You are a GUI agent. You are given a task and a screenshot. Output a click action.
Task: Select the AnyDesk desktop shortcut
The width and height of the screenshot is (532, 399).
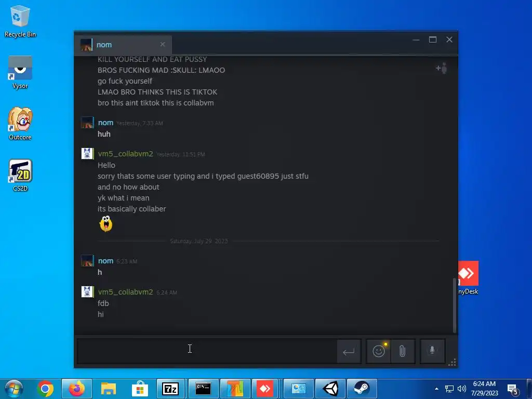tap(468, 277)
